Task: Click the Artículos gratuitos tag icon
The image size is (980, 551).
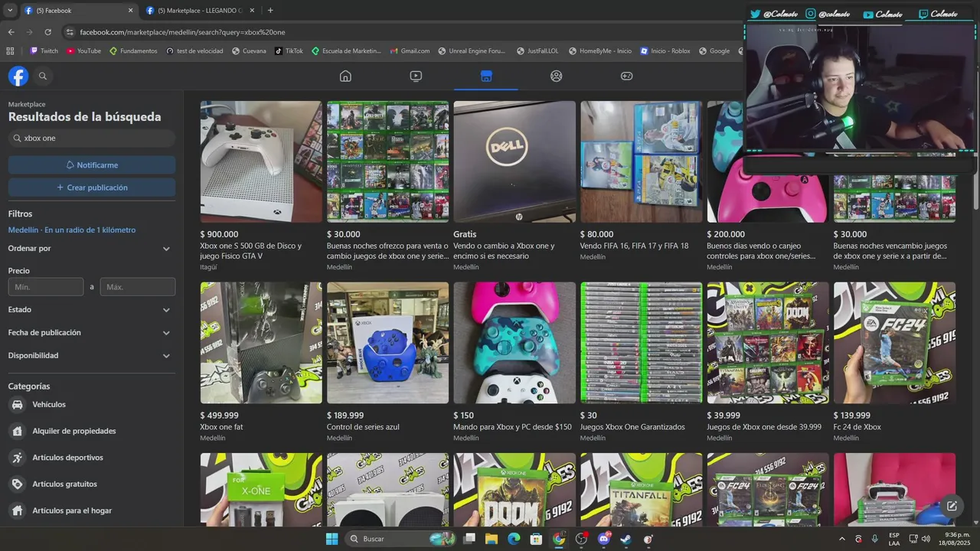Action: [x=17, y=484]
